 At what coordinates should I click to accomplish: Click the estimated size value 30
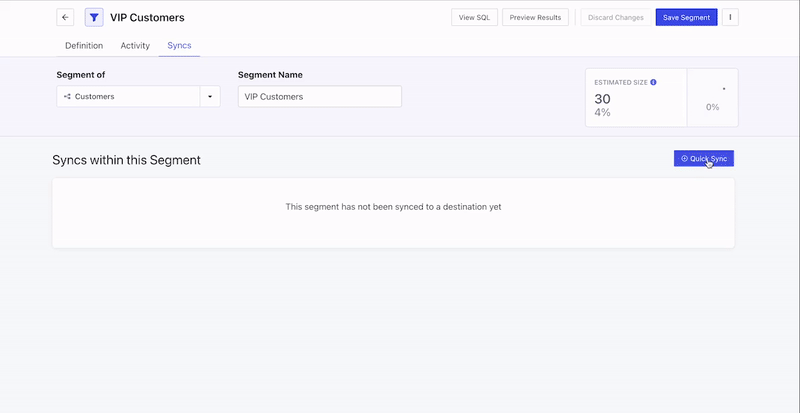point(602,98)
